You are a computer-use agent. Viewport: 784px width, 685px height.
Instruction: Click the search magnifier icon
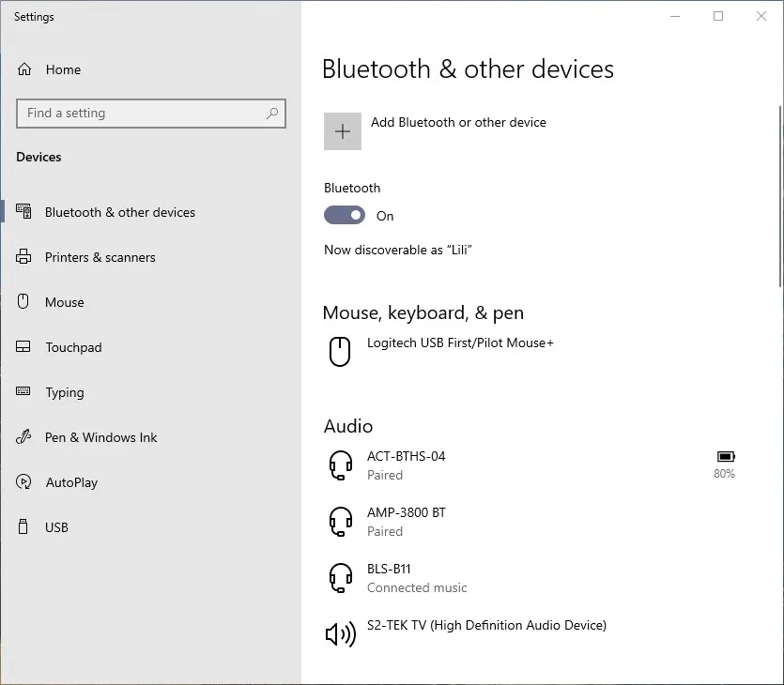(272, 114)
